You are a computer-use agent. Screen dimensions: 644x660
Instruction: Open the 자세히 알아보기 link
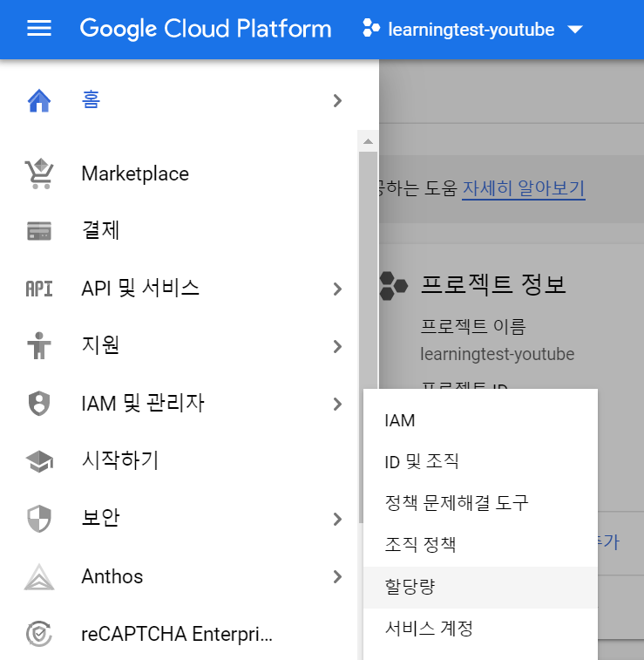(524, 188)
